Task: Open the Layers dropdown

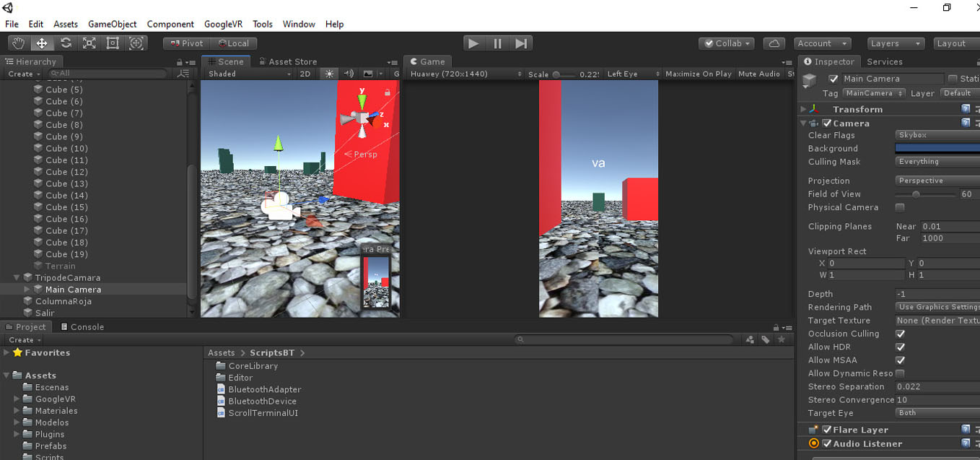Action: coord(895,43)
